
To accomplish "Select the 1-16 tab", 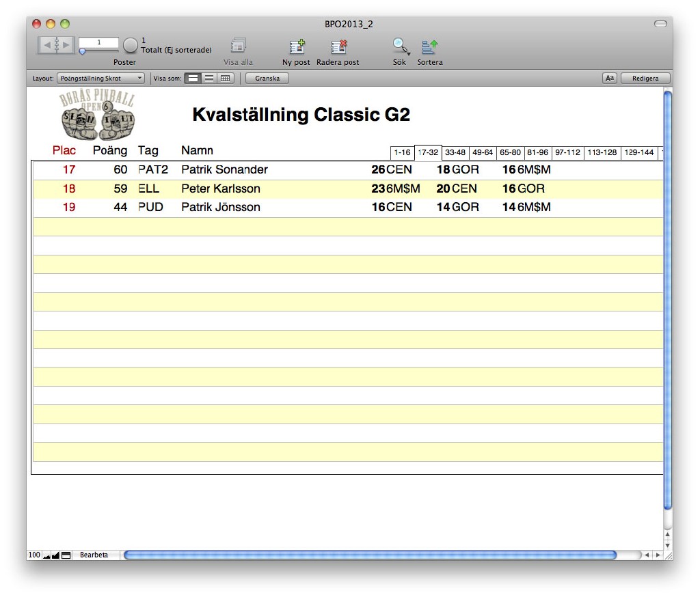I will [402, 152].
